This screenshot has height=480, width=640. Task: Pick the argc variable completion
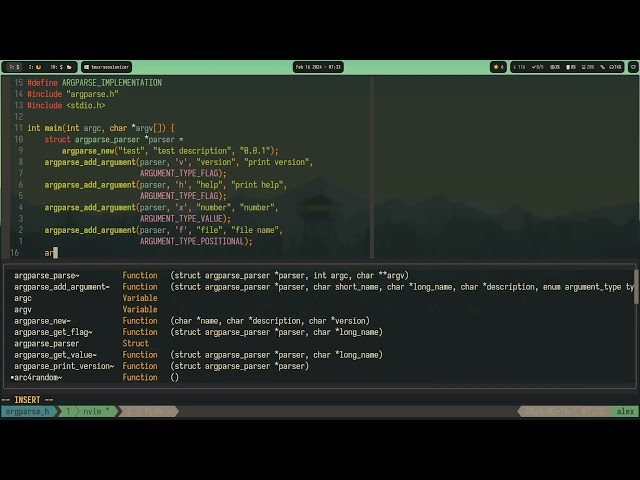tap(23, 298)
